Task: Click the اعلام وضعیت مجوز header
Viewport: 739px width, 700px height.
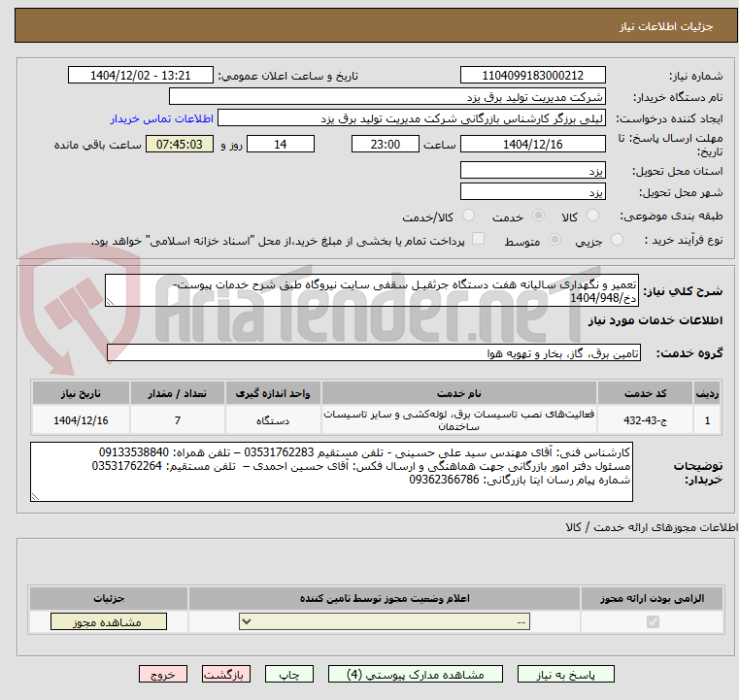Action: click(385, 598)
